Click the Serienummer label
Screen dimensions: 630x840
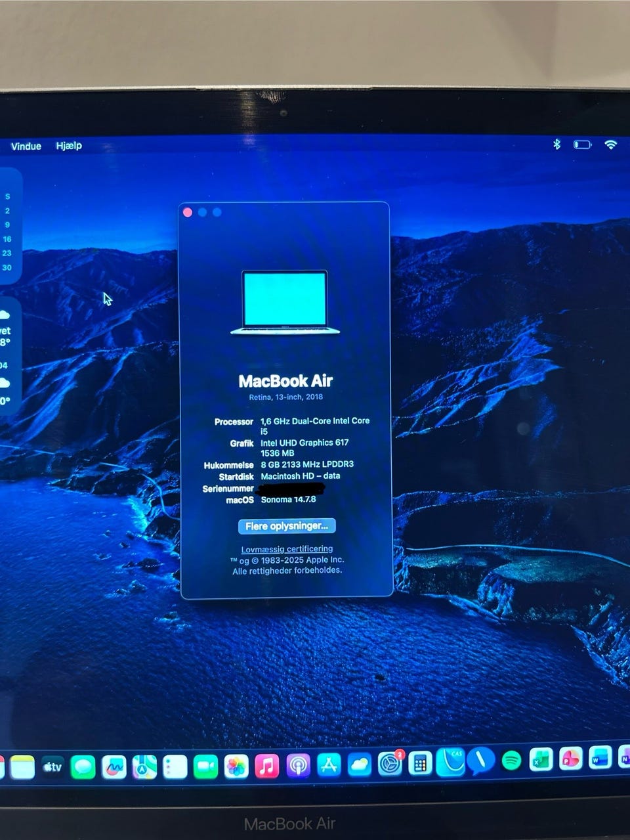(x=228, y=489)
